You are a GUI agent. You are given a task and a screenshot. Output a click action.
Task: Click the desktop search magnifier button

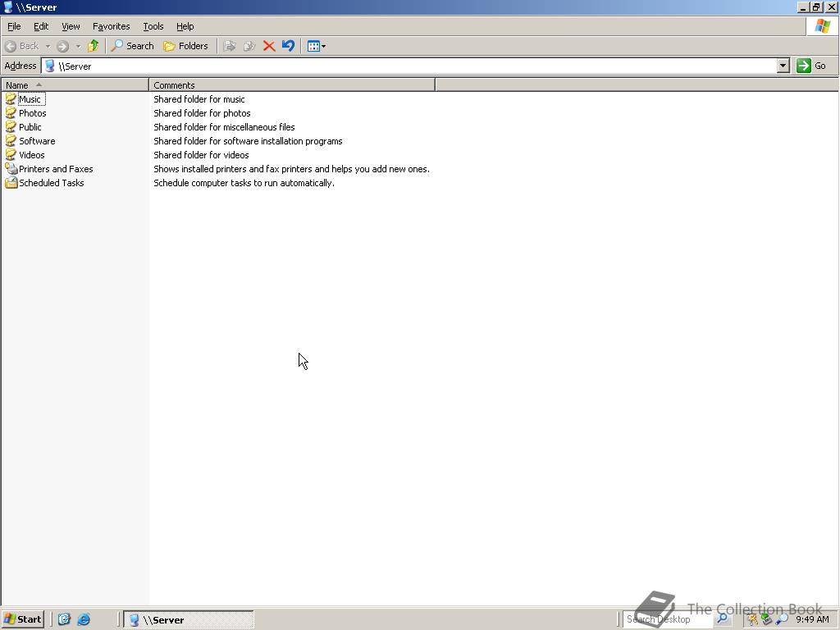(723, 619)
